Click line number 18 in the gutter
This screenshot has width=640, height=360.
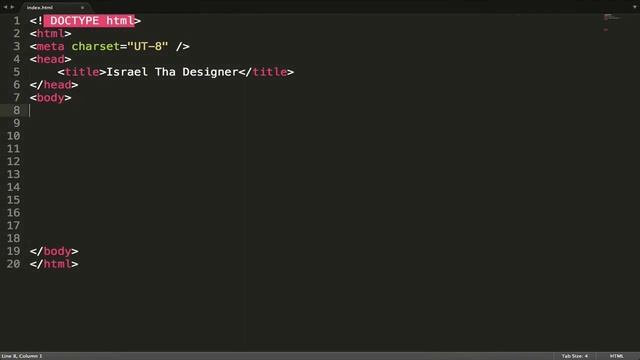(13, 238)
